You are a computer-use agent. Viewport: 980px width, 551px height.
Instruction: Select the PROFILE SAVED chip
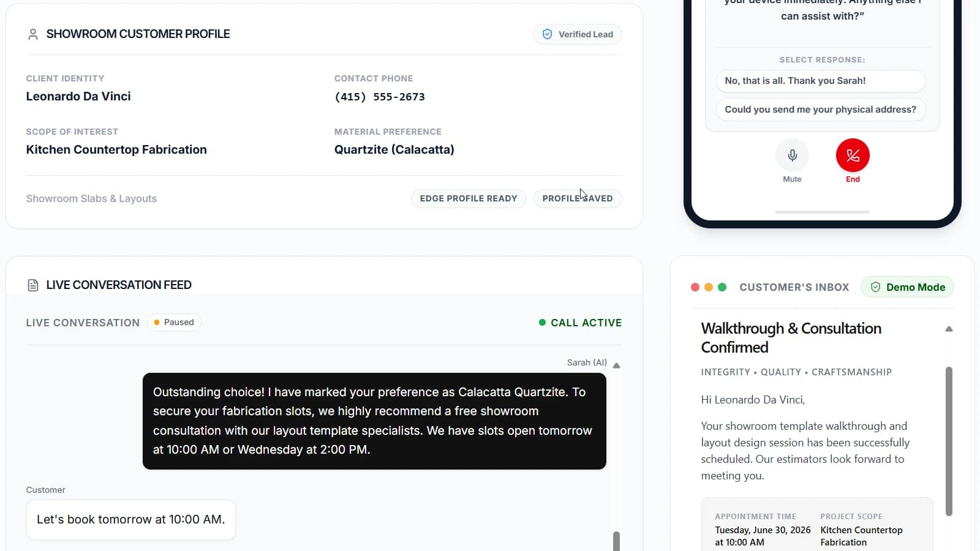[578, 198]
